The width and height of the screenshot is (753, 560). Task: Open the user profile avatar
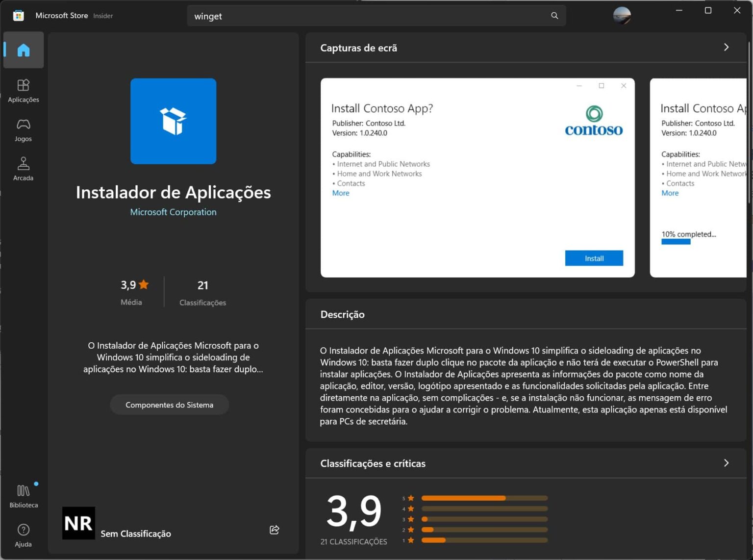click(622, 15)
